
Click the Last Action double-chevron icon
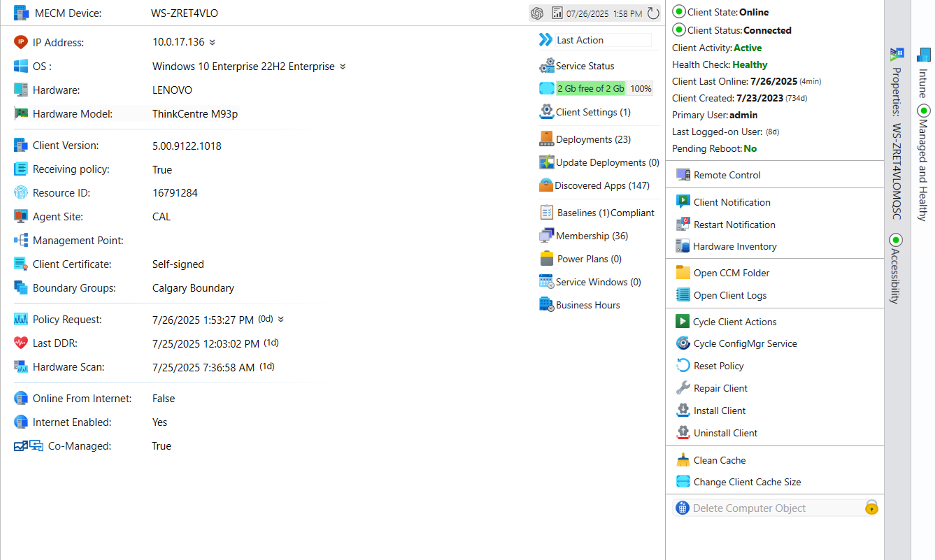[545, 40]
